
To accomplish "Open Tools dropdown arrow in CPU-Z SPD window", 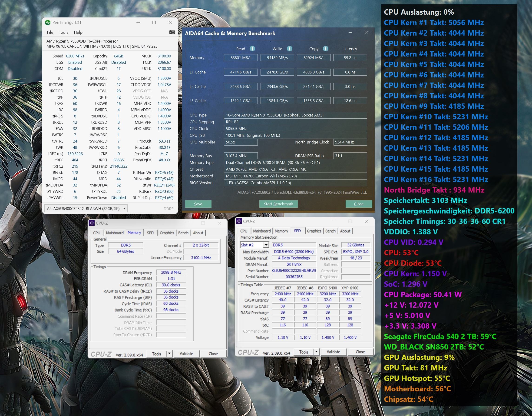I will coord(316,352).
